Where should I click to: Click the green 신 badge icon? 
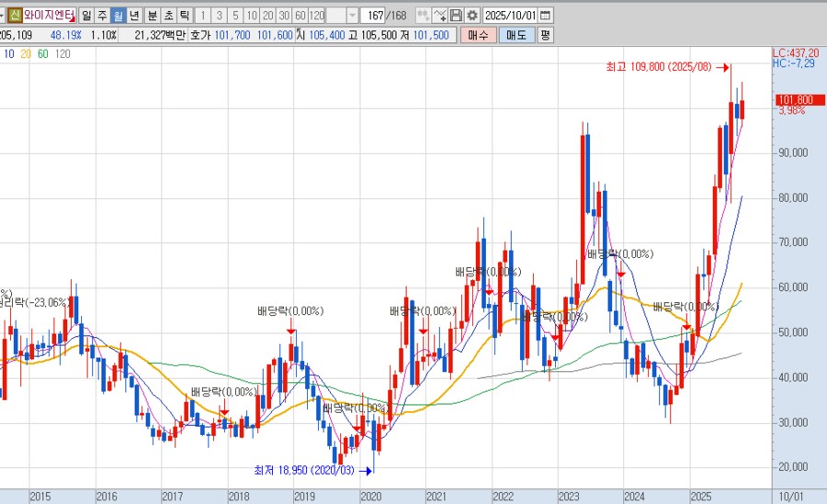(15, 16)
